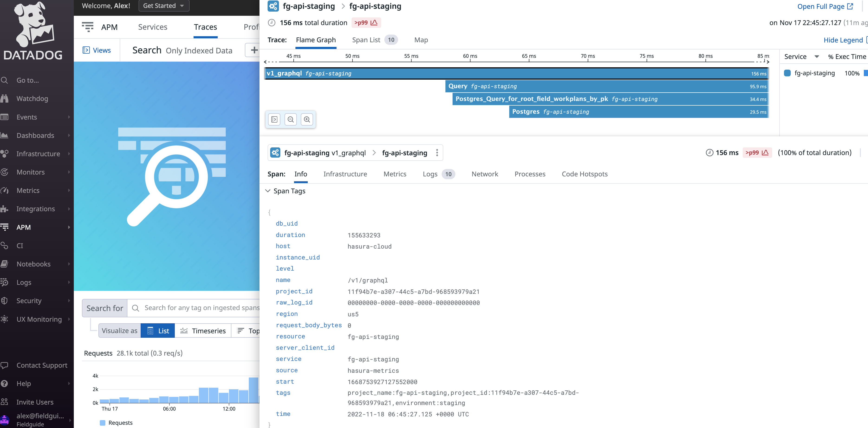Open the Go to... search in sidebar
The image size is (868, 428).
(27, 80)
